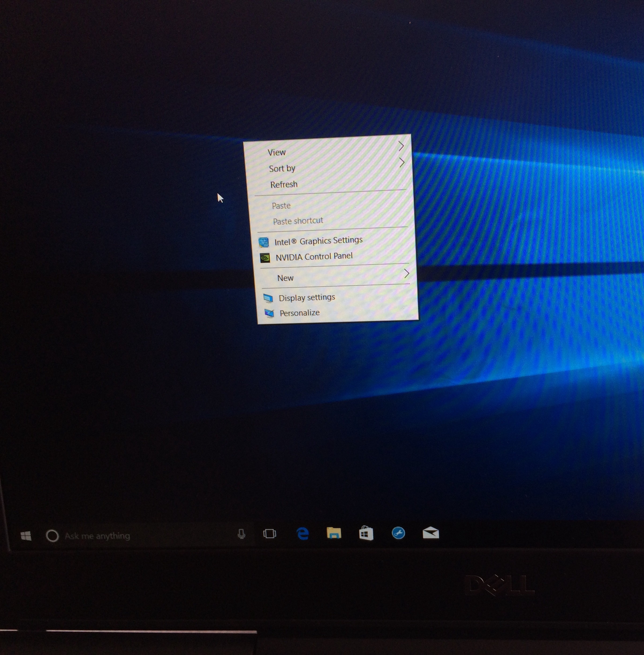This screenshot has height=655, width=644.
Task: Expand the Sort by submenu arrow
Action: 402,163
